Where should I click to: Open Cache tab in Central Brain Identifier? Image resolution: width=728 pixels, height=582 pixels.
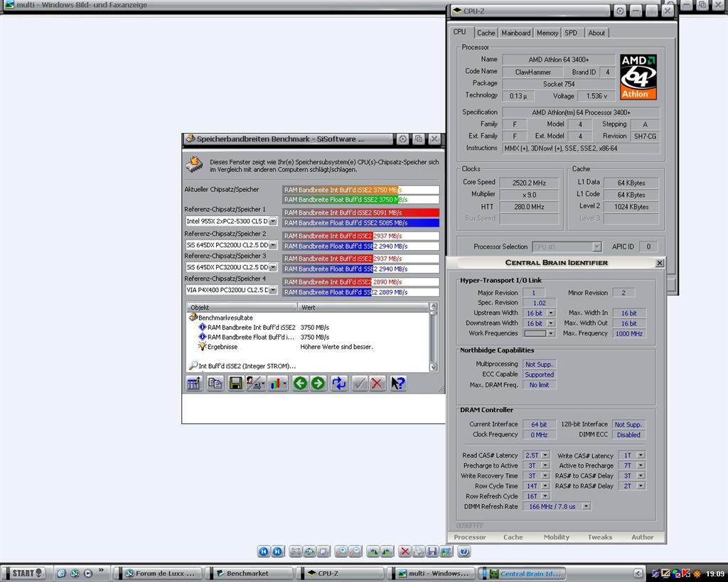(x=513, y=537)
